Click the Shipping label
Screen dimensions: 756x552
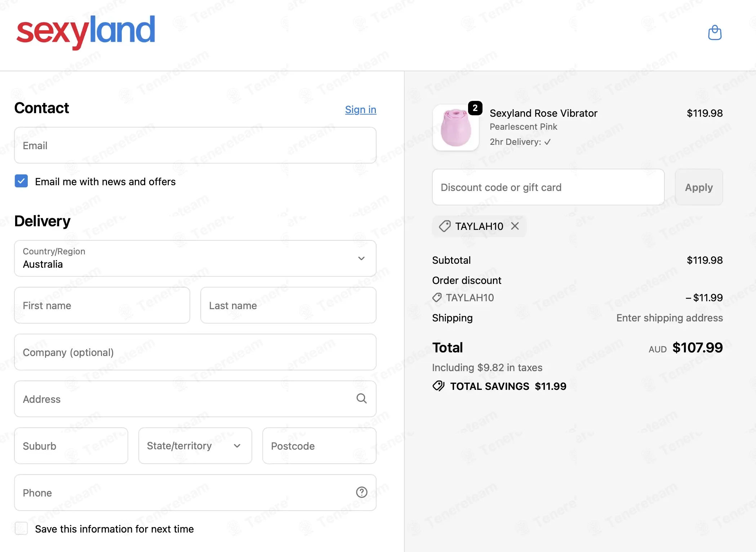452,318
